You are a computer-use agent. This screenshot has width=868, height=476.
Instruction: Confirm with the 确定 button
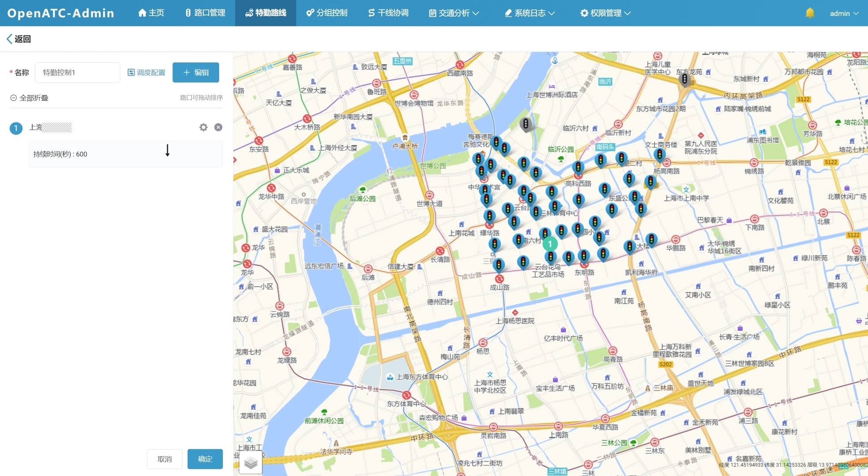(x=205, y=459)
